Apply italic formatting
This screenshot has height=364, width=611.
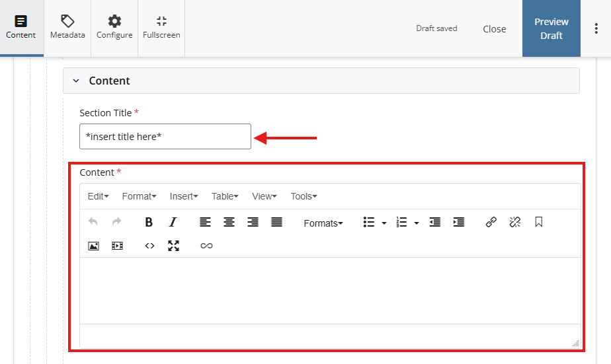[x=173, y=223]
